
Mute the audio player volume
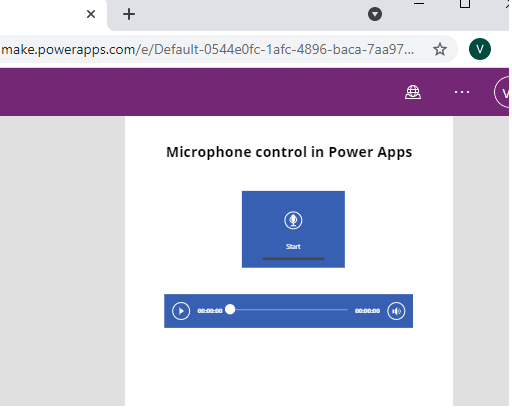tap(396, 311)
